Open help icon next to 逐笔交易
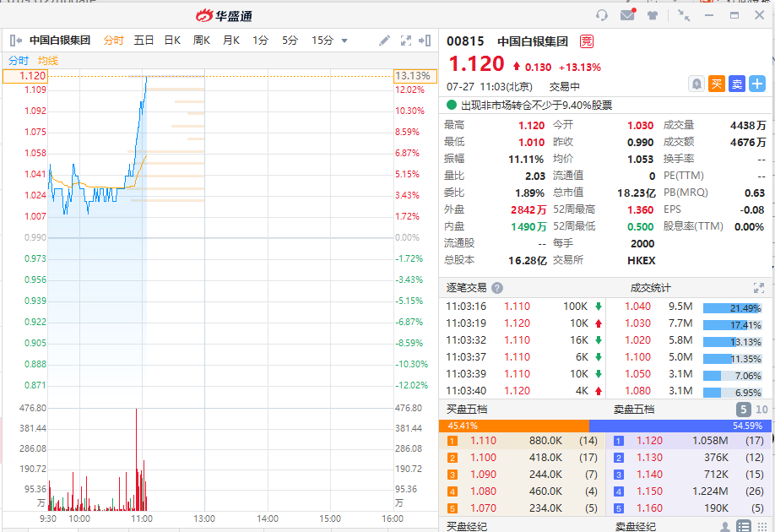 [x=498, y=288]
